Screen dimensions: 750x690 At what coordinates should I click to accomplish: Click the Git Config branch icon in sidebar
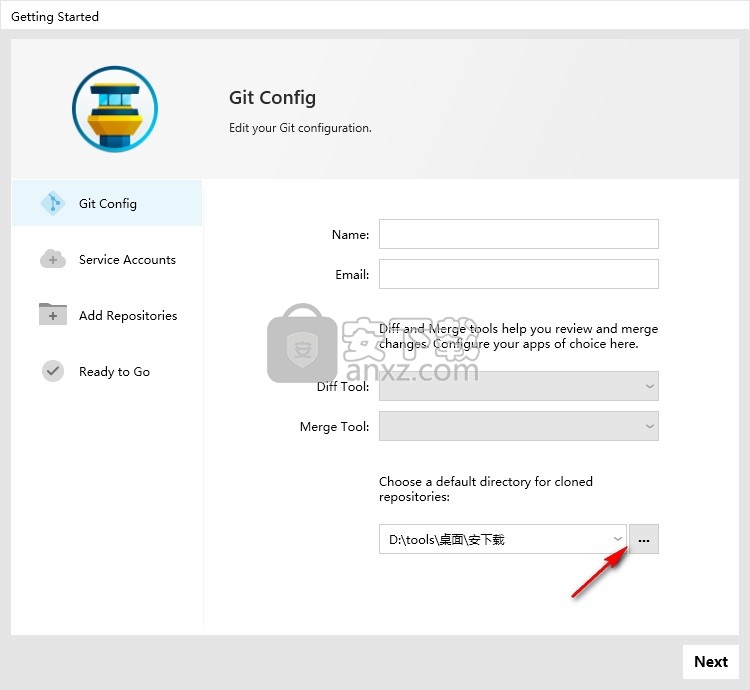(x=53, y=203)
